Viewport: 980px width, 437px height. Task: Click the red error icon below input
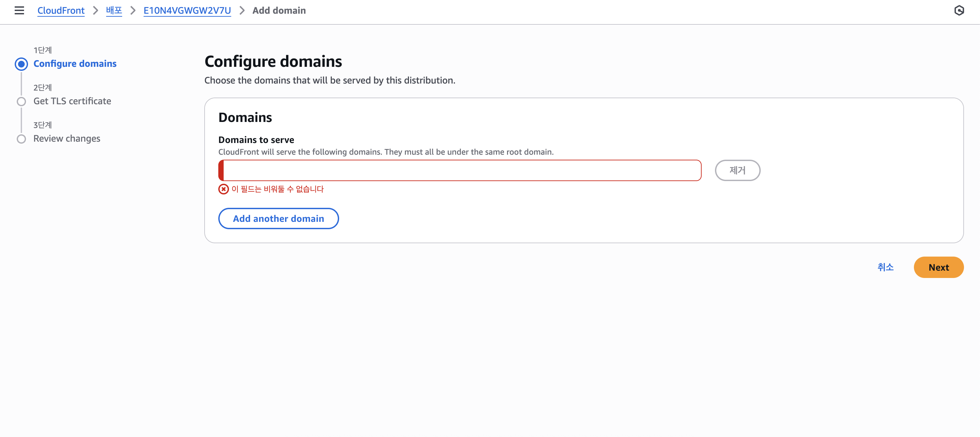(x=223, y=189)
